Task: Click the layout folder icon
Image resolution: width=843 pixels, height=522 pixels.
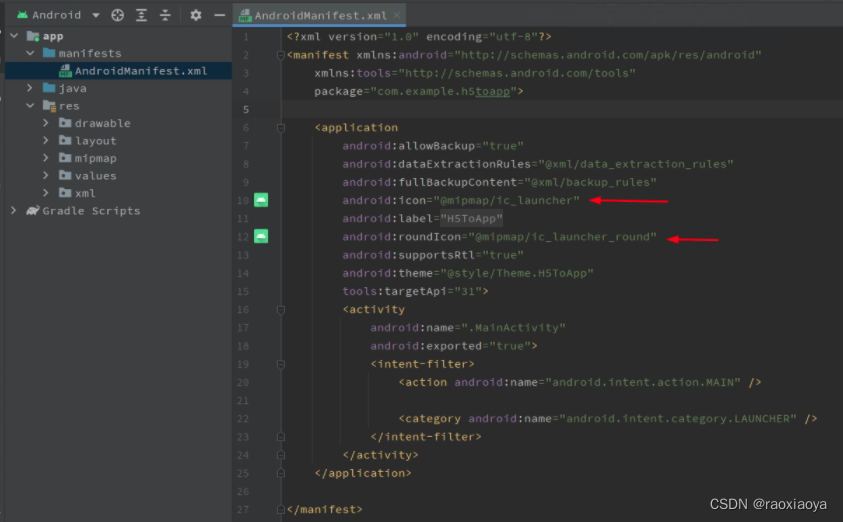Action: [65, 140]
